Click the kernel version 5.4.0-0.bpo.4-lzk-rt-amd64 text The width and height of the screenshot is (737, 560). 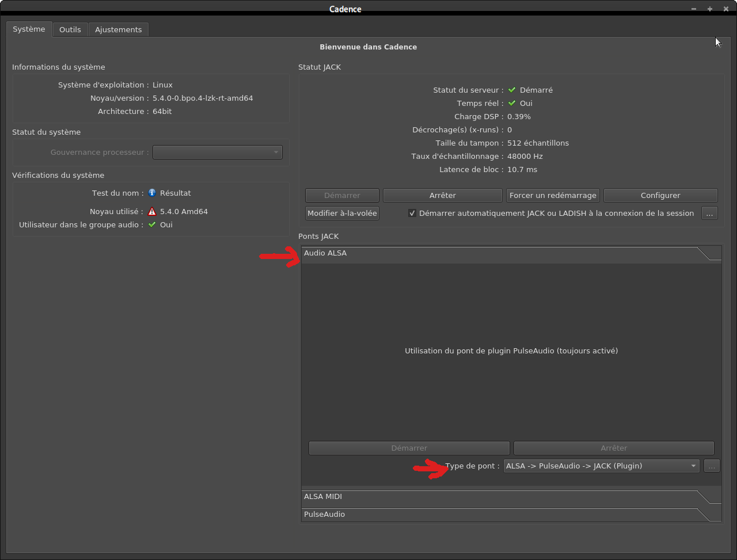pyautogui.click(x=203, y=98)
